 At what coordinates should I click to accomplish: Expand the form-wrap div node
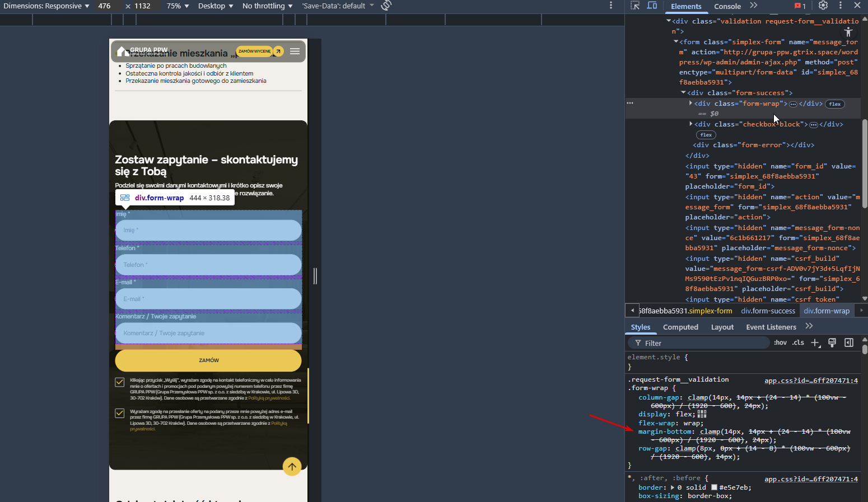[691, 104]
